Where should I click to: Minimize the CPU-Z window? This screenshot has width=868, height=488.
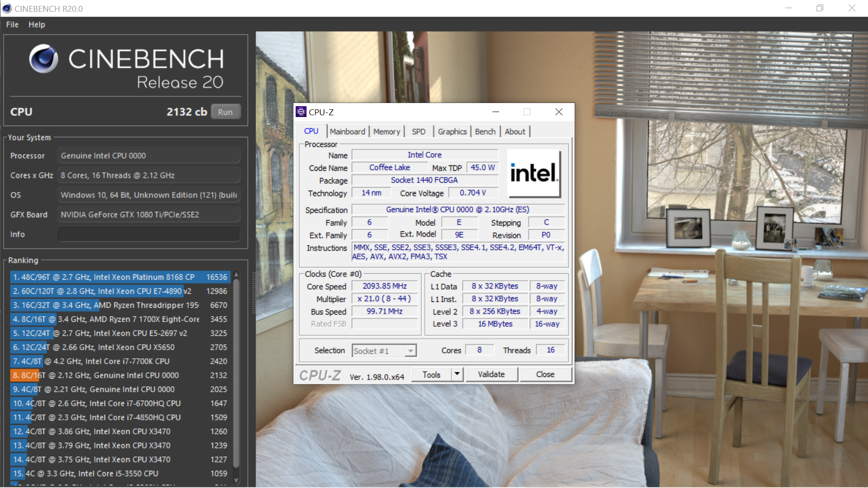coord(495,112)
